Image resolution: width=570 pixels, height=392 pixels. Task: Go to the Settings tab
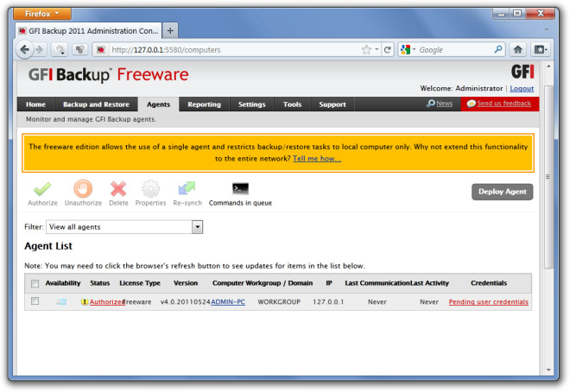[251, 104]
